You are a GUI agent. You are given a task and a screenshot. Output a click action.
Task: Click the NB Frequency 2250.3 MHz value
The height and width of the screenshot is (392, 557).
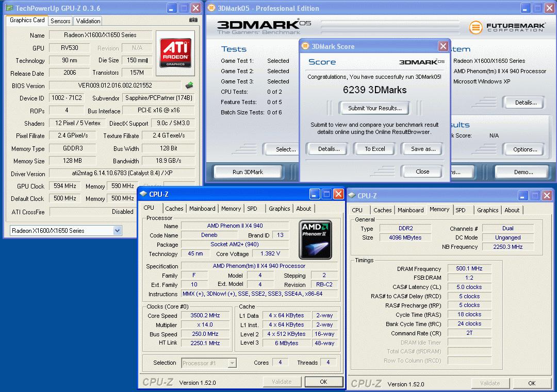[507, 247]
